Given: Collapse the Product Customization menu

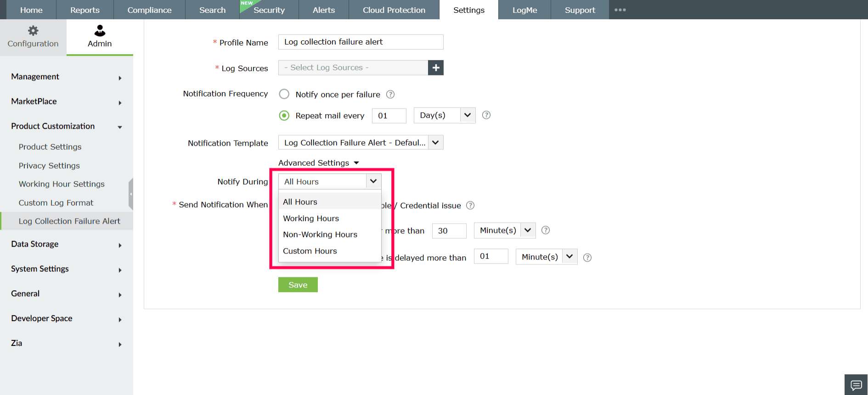Looking at the screenshot, I should pos(67,126).
